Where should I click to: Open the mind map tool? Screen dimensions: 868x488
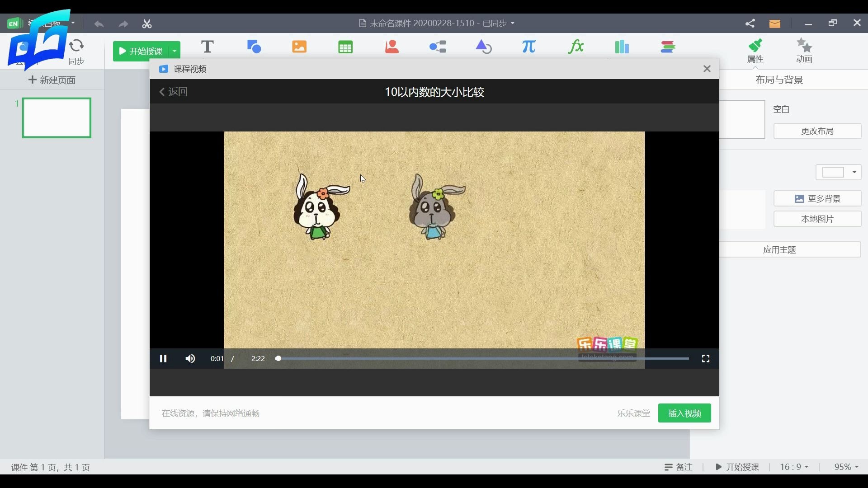tap(438, 47)
